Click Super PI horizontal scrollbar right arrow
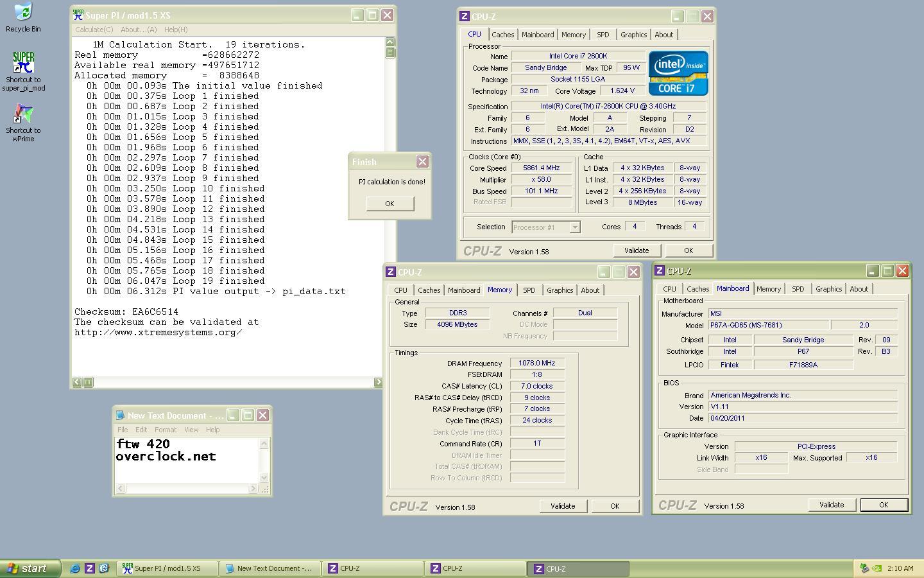This screenshot has width=924, height=578. (x=378, y=382)
